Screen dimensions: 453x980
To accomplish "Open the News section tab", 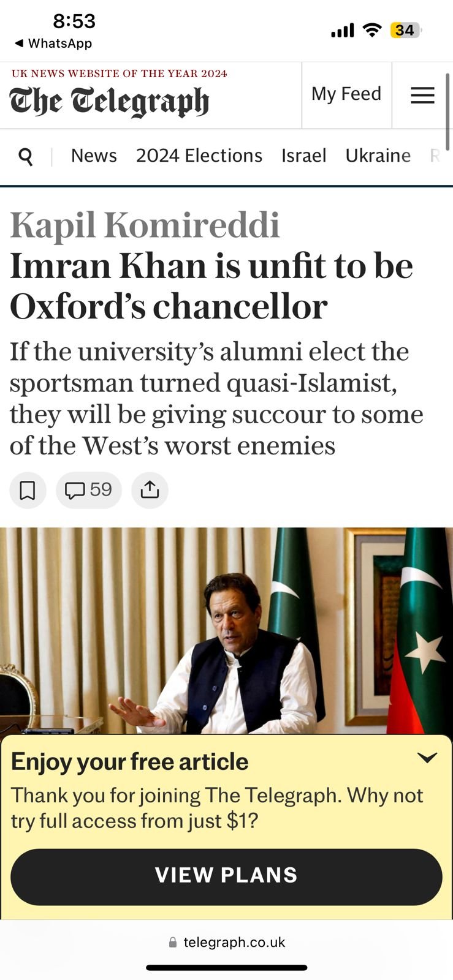I will (94, 156).
